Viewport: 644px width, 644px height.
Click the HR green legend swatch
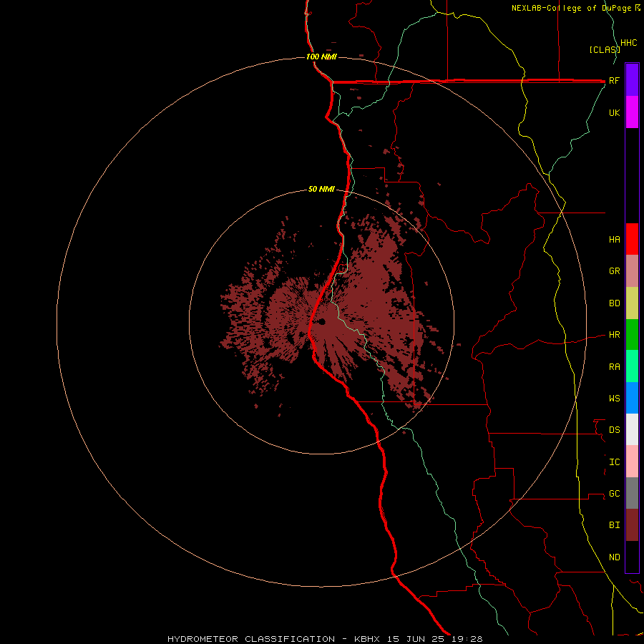click(x=632, y=335)
